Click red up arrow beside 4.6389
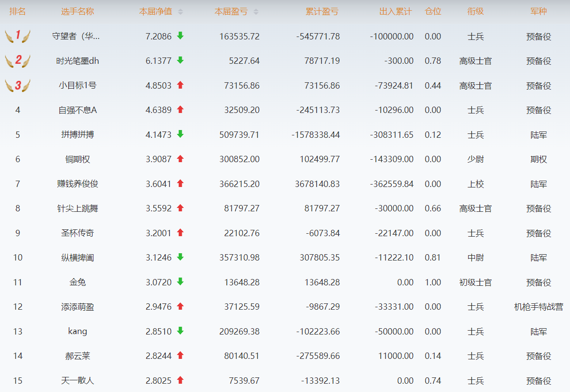This screenshot has height=392, width=570. coord(180,110)
